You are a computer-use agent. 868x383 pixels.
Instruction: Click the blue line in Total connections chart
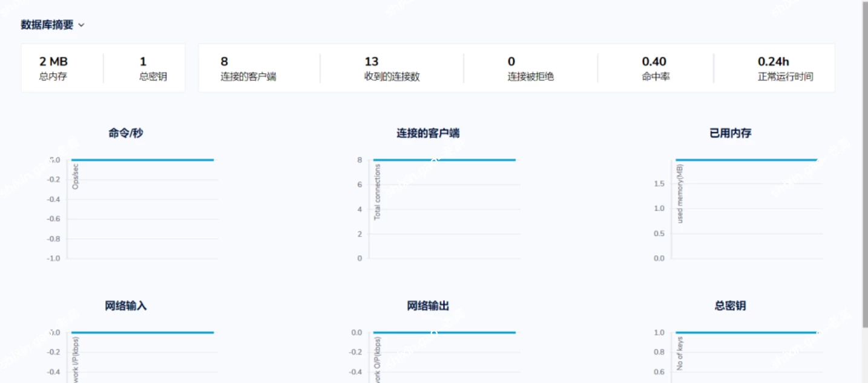444,160
